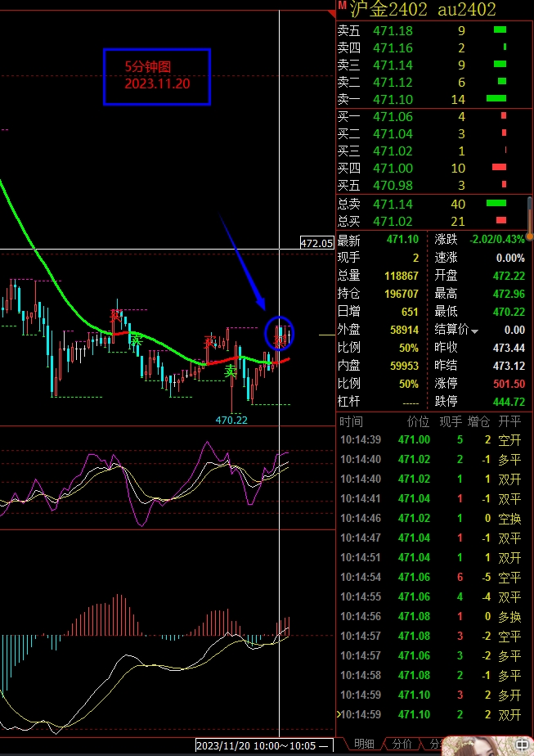
Task: Click the 昨收 value 473.44
Action: (509, 348)
